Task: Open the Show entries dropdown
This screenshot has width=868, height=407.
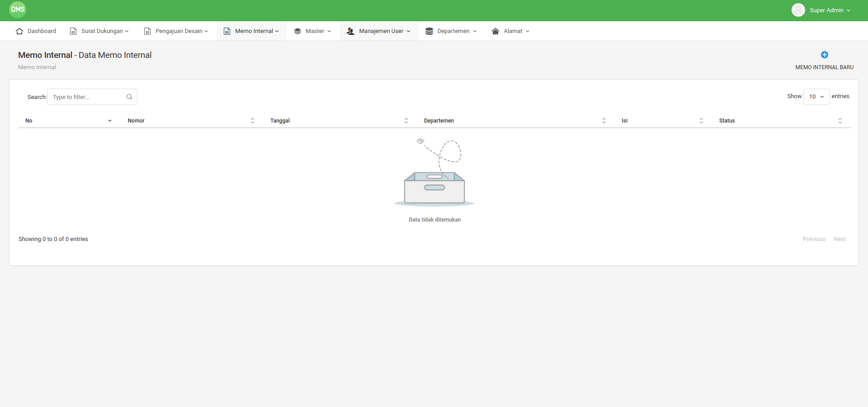Action: [816, 96]
